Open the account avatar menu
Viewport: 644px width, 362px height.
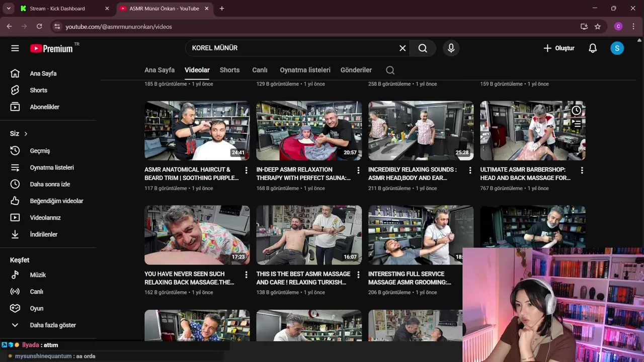pyautogui.click(x=617, y=48)
